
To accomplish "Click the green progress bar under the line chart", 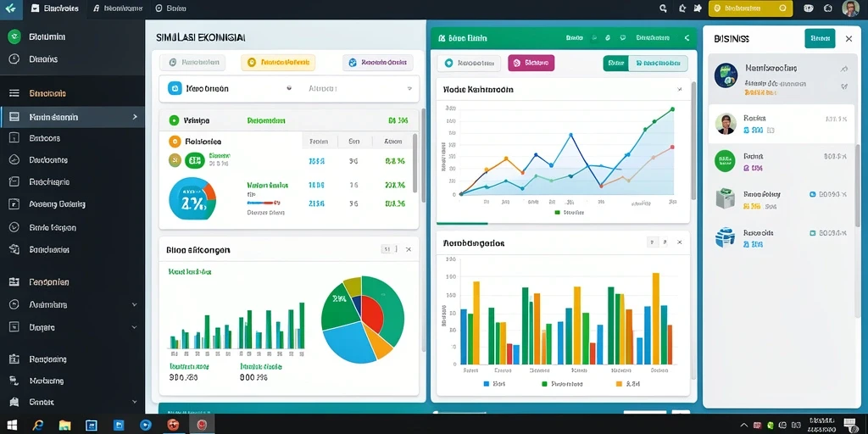I will (x=462, y=224).
